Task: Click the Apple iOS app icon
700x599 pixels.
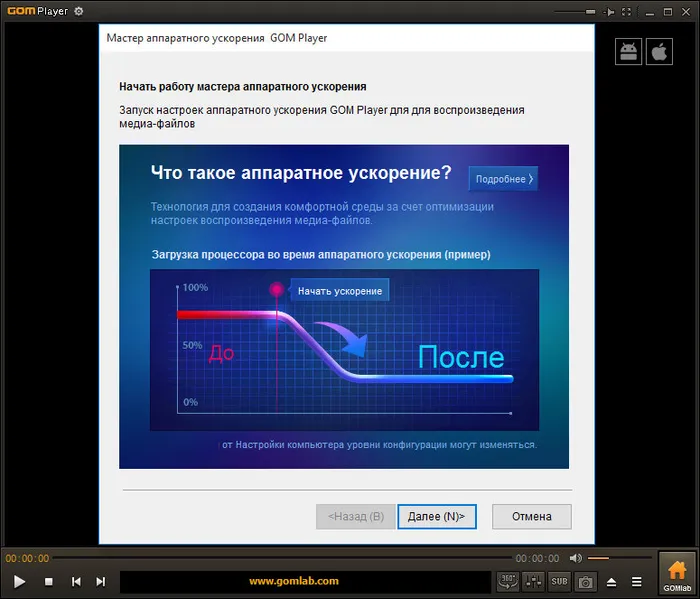Action: [x=659, y=52]
